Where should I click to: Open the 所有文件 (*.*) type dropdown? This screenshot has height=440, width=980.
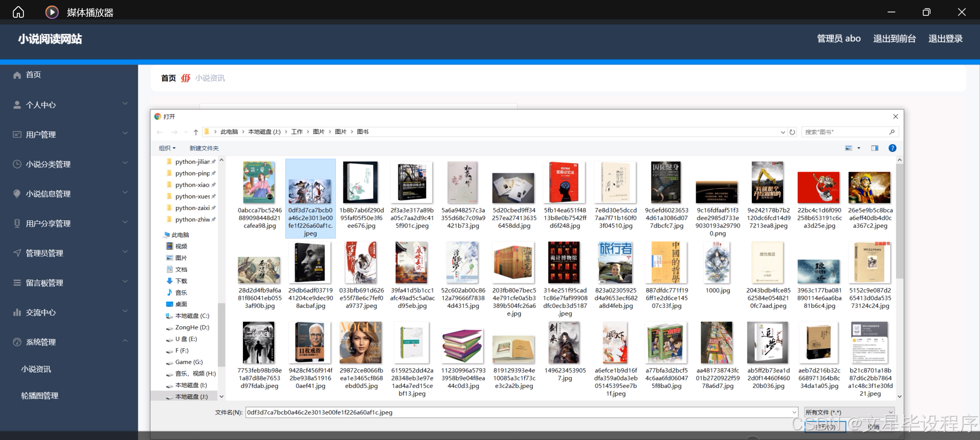[849, 412]
